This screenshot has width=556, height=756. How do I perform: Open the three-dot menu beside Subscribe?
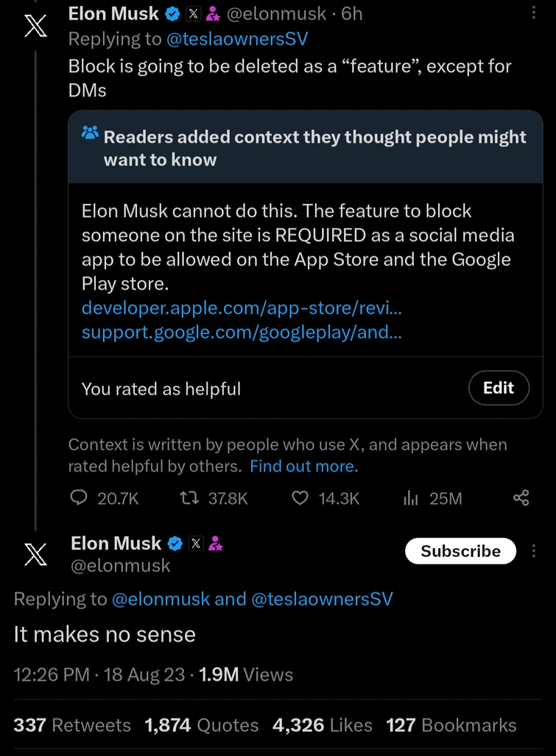[x=534, y=551]
